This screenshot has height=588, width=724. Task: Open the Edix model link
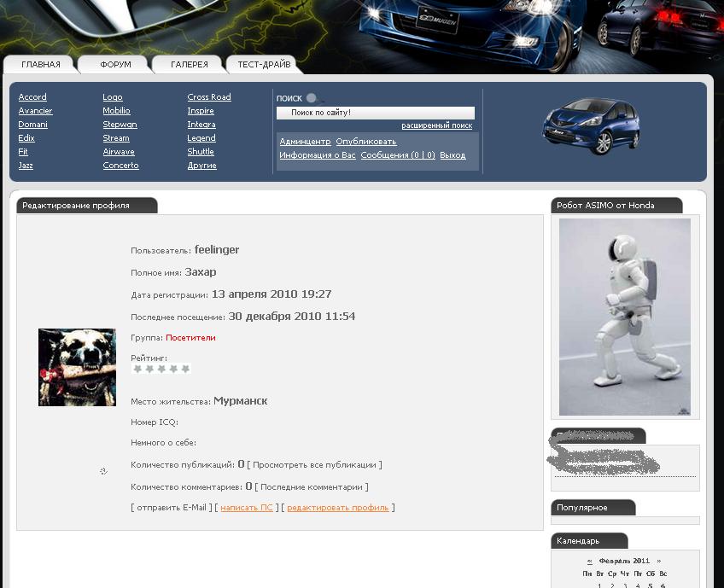26,138
